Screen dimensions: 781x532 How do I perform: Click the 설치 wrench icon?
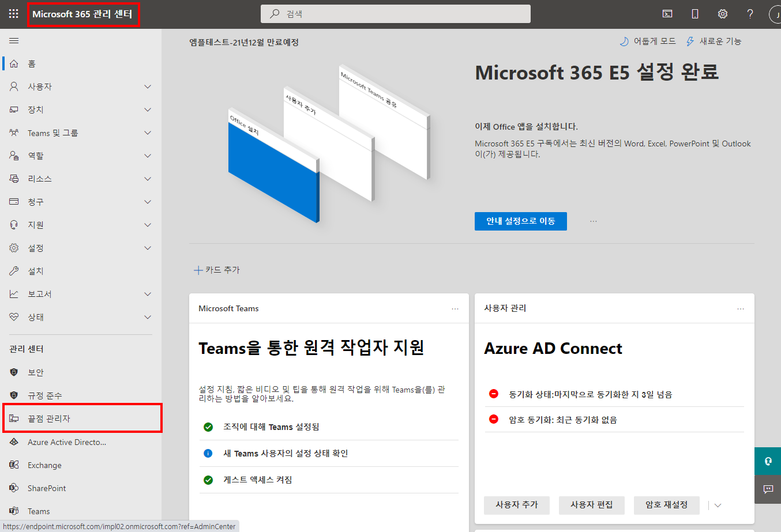point(14,271)
